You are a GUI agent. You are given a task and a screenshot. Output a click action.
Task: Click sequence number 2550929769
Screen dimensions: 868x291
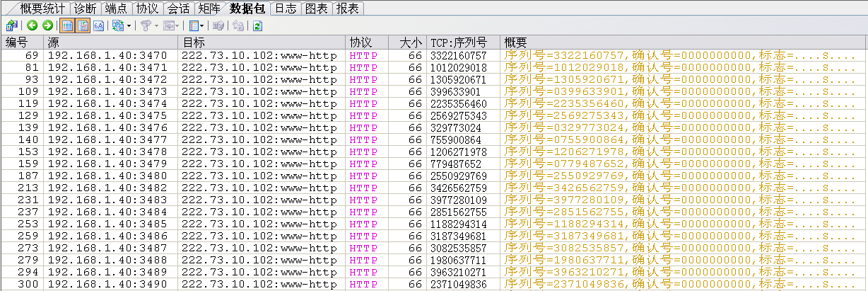click(459, 176)
